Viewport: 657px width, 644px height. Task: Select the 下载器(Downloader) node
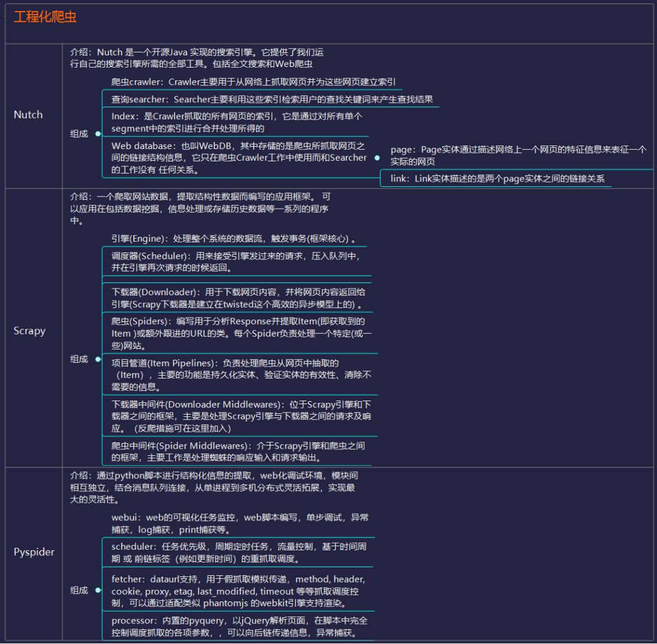tap(238, 298)
